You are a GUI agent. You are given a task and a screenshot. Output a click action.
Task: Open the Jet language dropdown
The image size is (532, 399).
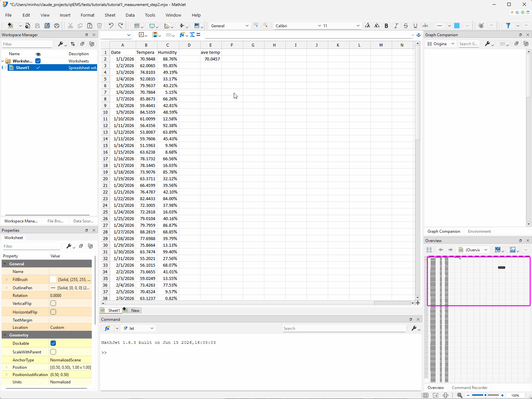[x=138, y=328]
